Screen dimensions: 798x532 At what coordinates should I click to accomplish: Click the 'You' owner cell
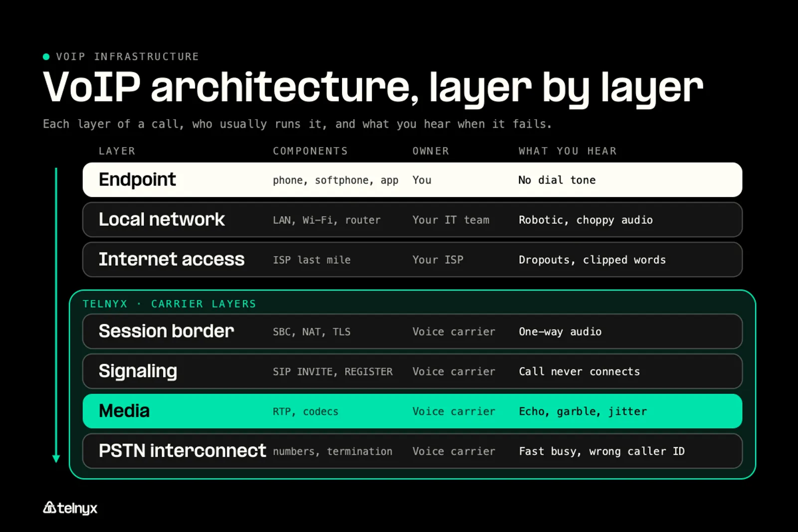tap(422, 180)
